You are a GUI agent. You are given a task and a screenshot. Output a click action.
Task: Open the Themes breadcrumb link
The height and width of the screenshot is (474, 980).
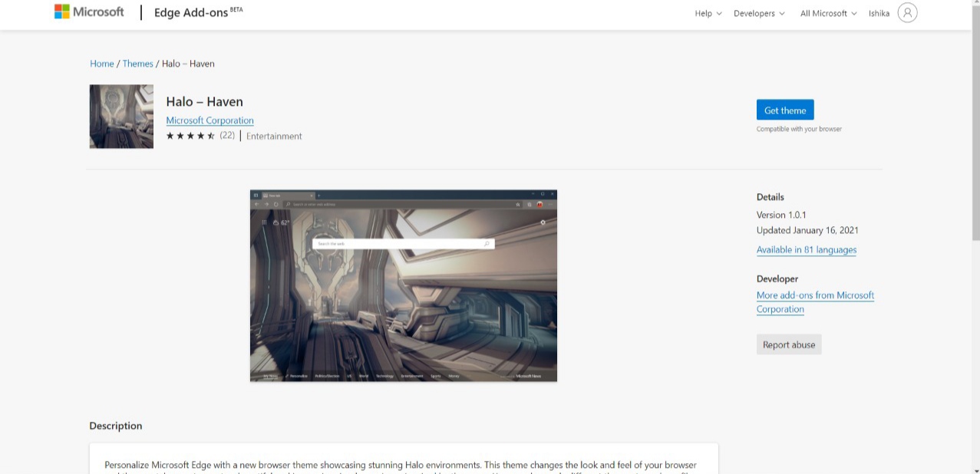click(138, 64)
